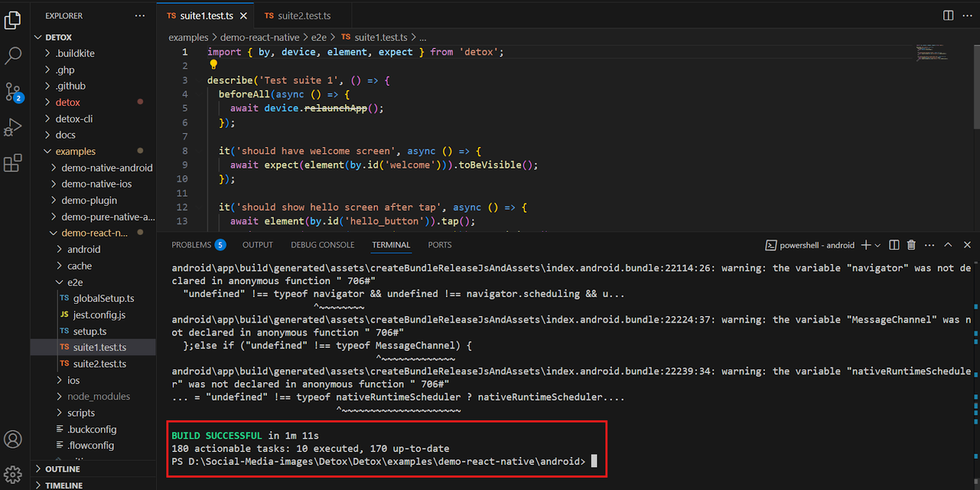Open editor more actions ellipsis
This screenshot has width=980, height=490.
(967, 15)
